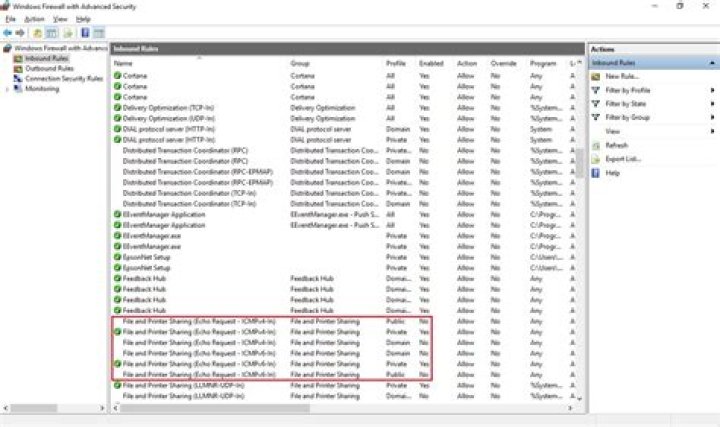Click the blue Help toolbar icon

pos(85,33)
